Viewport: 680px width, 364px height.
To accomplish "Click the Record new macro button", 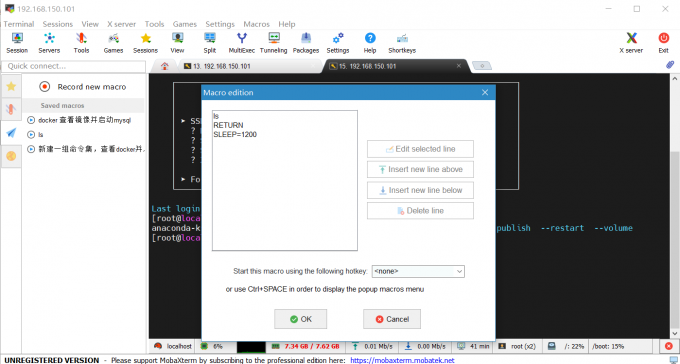I will pyautogui.click(x=82, y=87).
